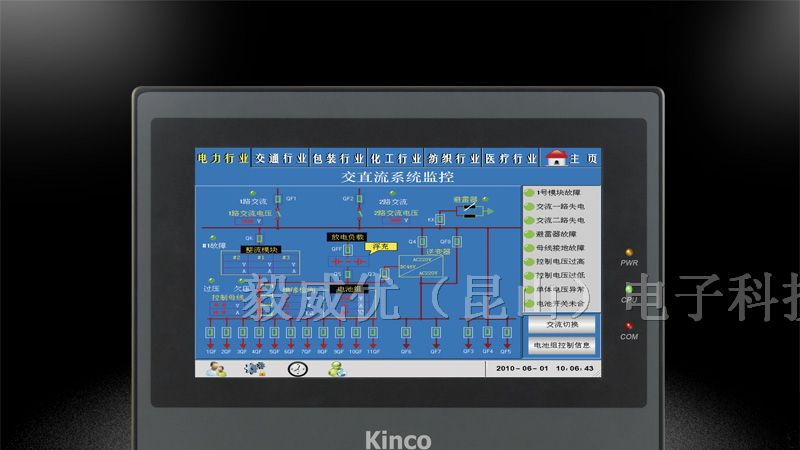Click the Q5 breaker symbol
800x450 pixels.
[x=347, y=274]
